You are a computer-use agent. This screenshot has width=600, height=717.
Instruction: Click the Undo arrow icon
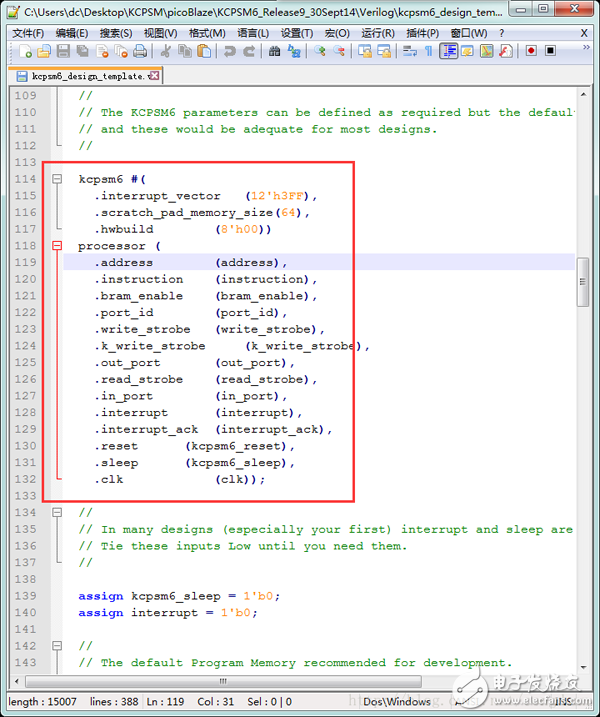click(x=229, y=51)
